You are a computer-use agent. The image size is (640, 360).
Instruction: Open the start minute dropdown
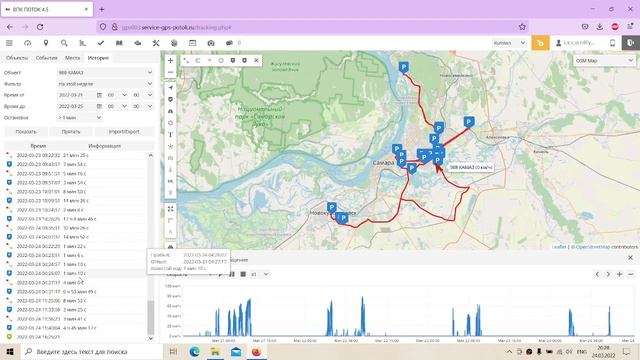coord(142,95)
